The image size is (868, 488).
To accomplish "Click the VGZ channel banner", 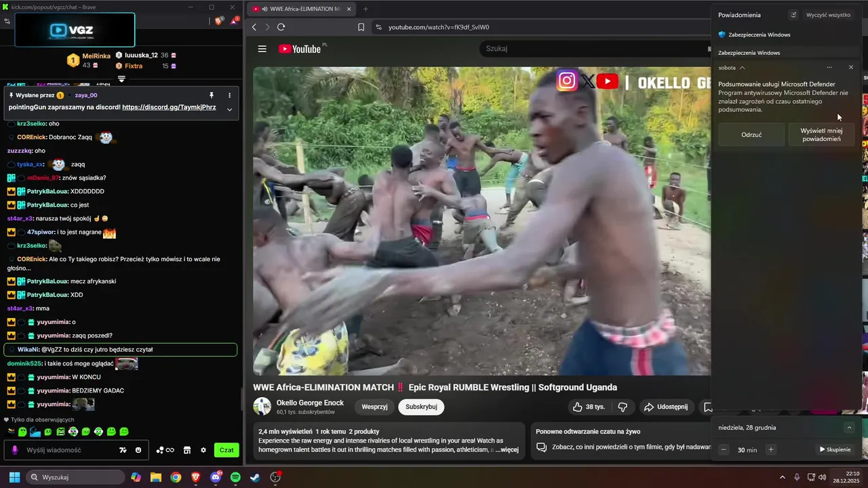I will tap(75, 30).
